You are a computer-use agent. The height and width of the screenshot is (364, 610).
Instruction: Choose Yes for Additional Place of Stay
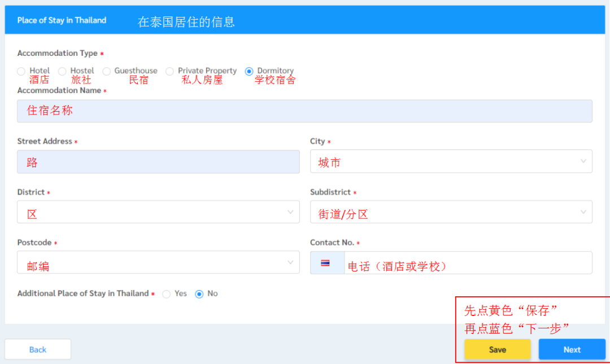click(167, 294)
